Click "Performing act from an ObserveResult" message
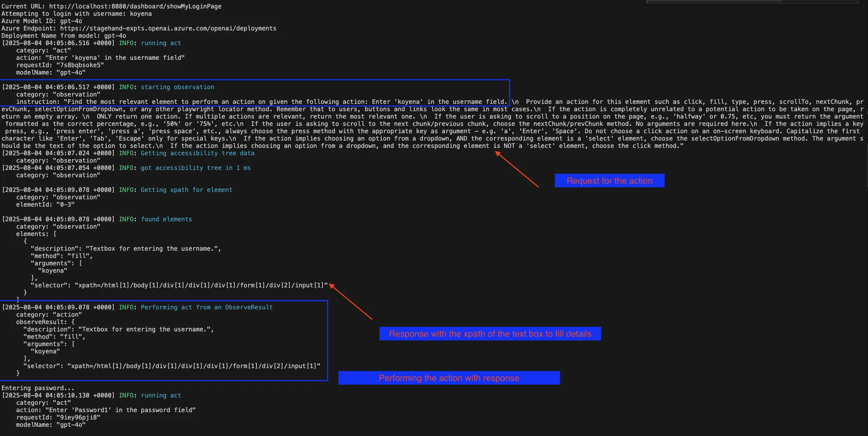The image size is (868, 436). click(207, 307)
